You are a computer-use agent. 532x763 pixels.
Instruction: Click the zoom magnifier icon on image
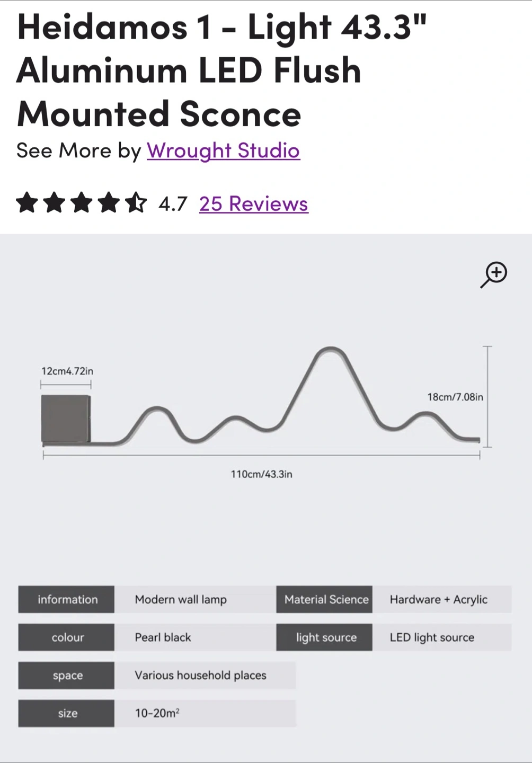[494, 274]
